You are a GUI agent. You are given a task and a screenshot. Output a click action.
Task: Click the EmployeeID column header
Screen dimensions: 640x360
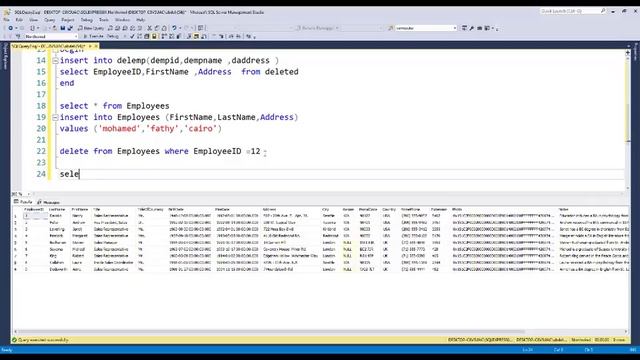coord(34,209)
